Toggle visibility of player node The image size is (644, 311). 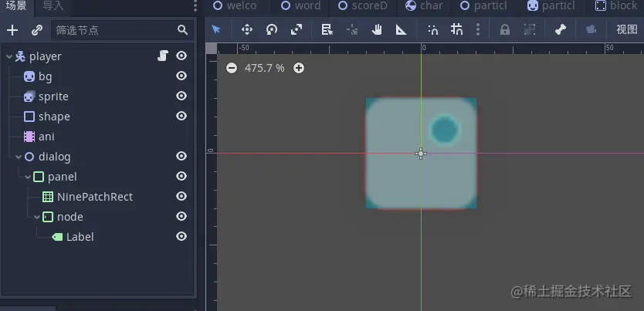181,56
